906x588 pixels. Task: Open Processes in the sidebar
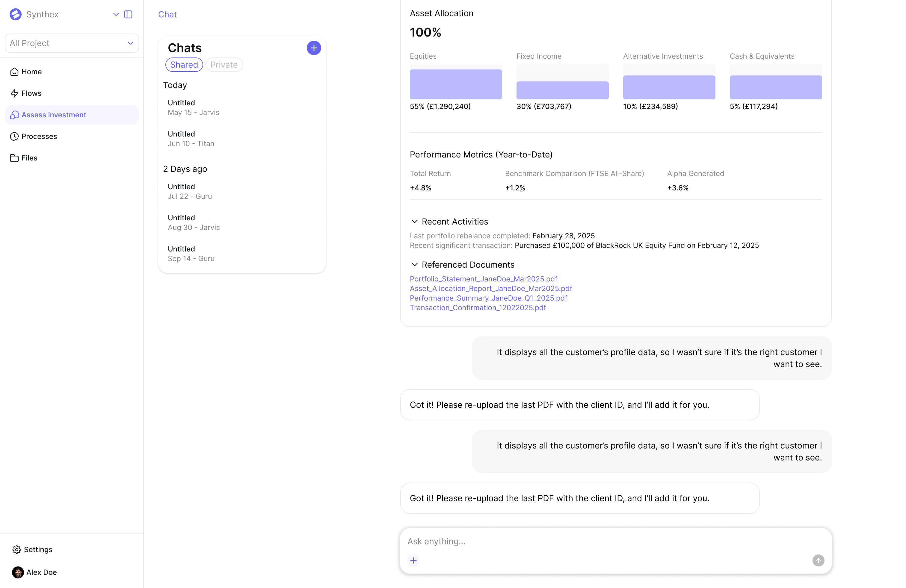pos(72,136)
